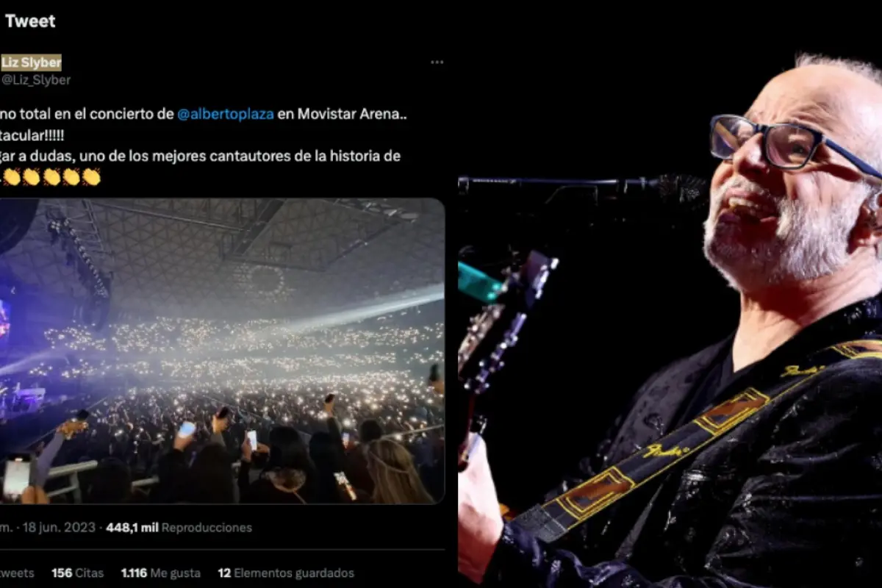View the 1.116 Me gusta list
The height and width of the screenshot is (588, 882).
pos(160,573)
